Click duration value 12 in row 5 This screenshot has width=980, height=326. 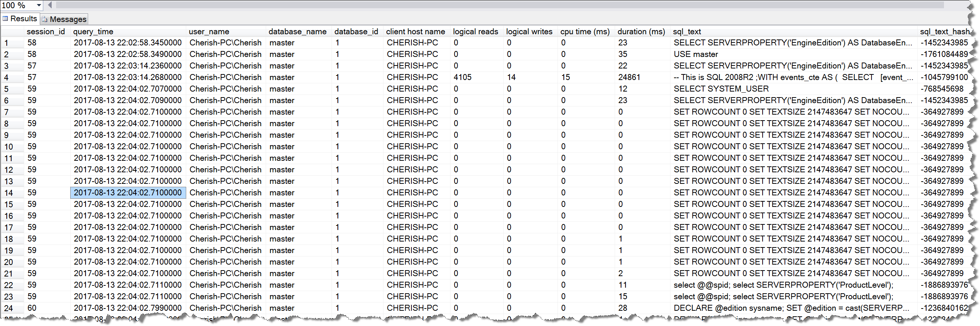[x=622, y=89]
